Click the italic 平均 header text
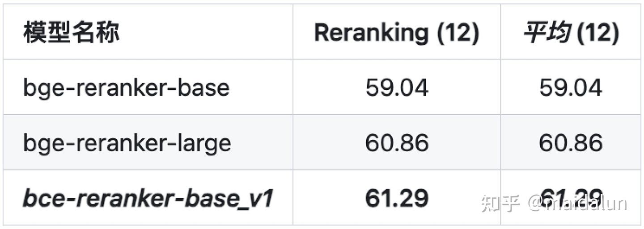Image resolution: width=644 pixels, height=229 pixels. pos(547,33)
